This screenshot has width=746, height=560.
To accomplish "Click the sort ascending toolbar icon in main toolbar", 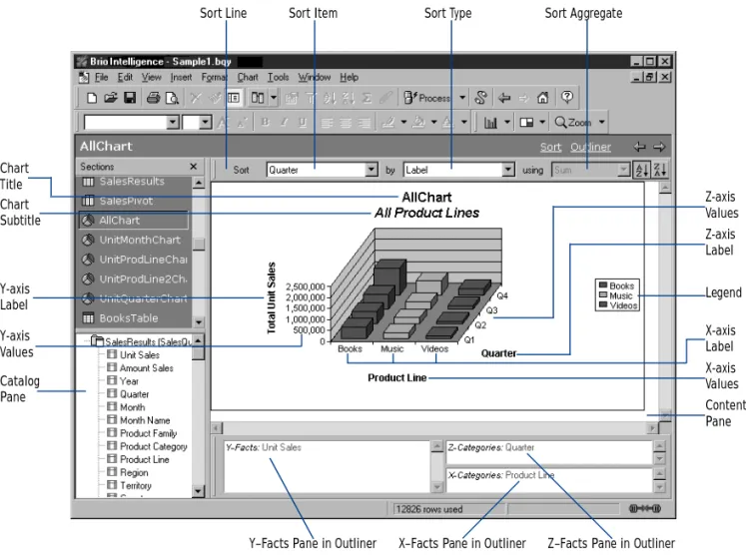I will (330, 98).
